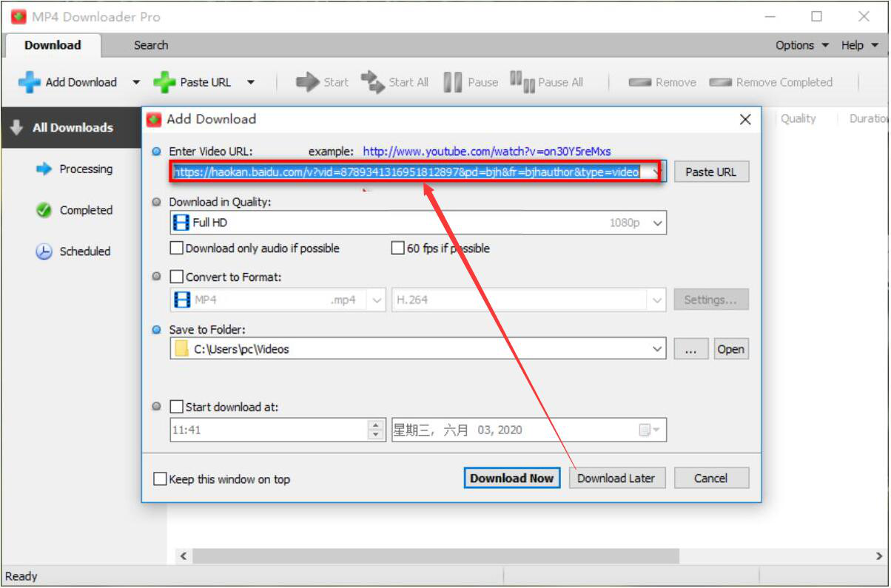
Task: Select All Downloads in sidebar
Action: [x=71, y=127]
